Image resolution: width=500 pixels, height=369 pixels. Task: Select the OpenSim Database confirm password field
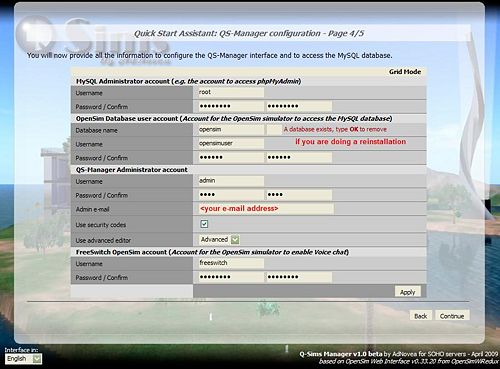point(299,157)
